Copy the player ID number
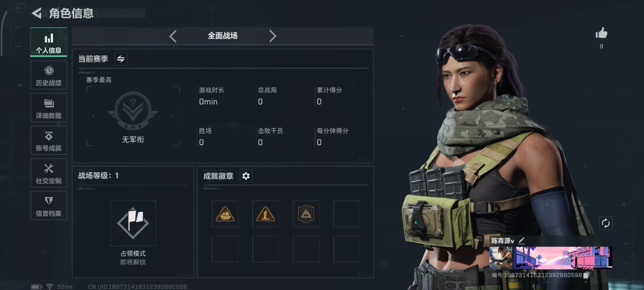This screenshot has height=290, width=644. (586, 275)
